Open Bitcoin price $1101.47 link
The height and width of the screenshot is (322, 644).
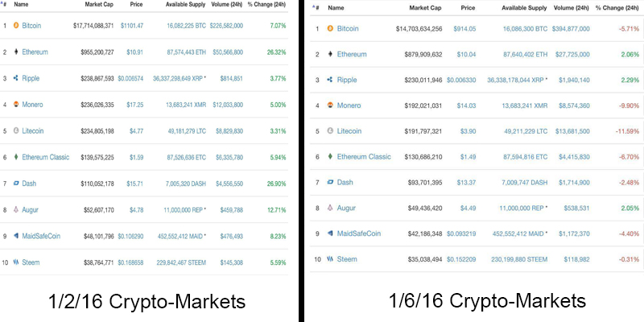[x=132, y=26]
